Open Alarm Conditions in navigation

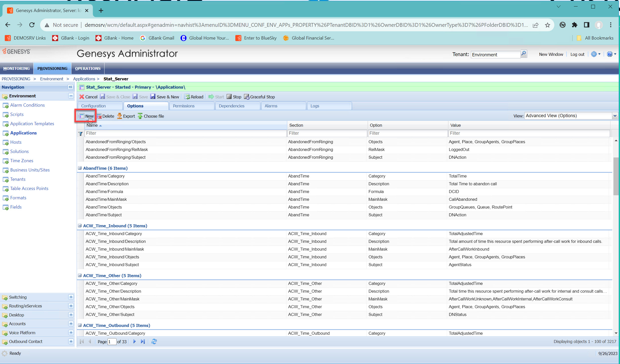tap(27, 105)
